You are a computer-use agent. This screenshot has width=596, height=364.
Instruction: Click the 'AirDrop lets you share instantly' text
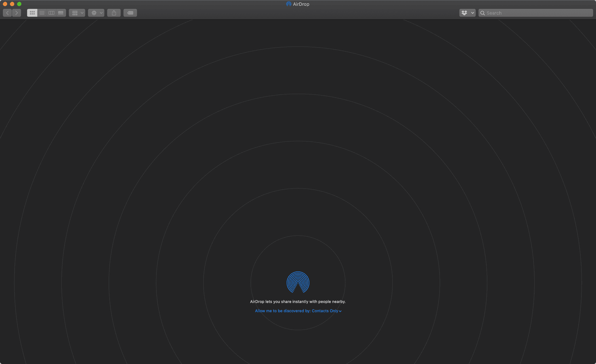298,302
